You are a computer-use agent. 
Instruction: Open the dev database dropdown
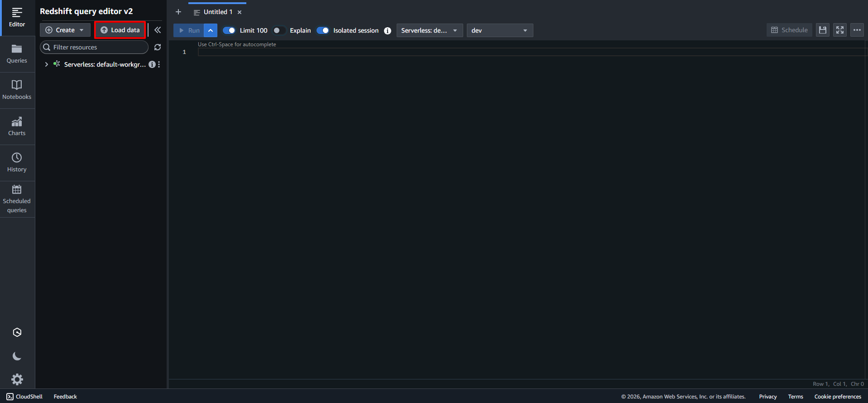point(499,30)
